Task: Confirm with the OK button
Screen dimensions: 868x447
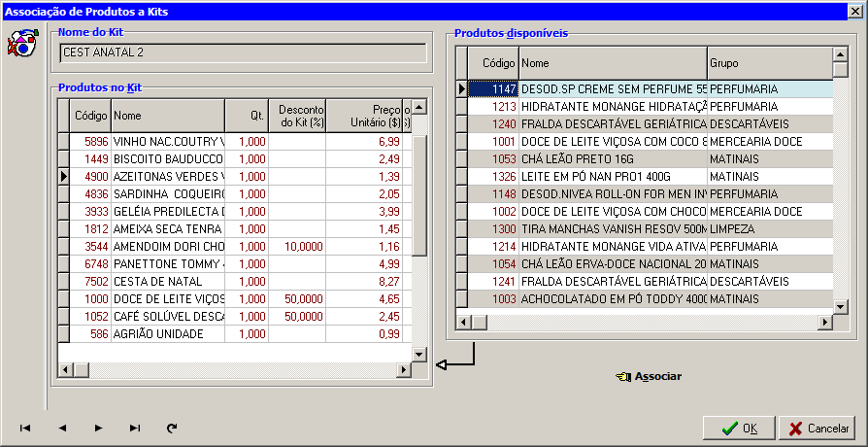Action: tap(739, 429)
